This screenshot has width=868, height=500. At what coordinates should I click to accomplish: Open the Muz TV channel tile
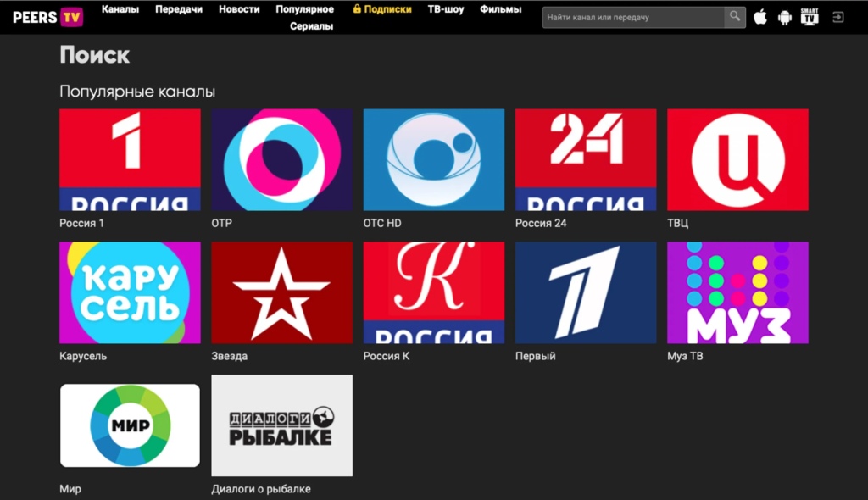(x=737, y=292)
